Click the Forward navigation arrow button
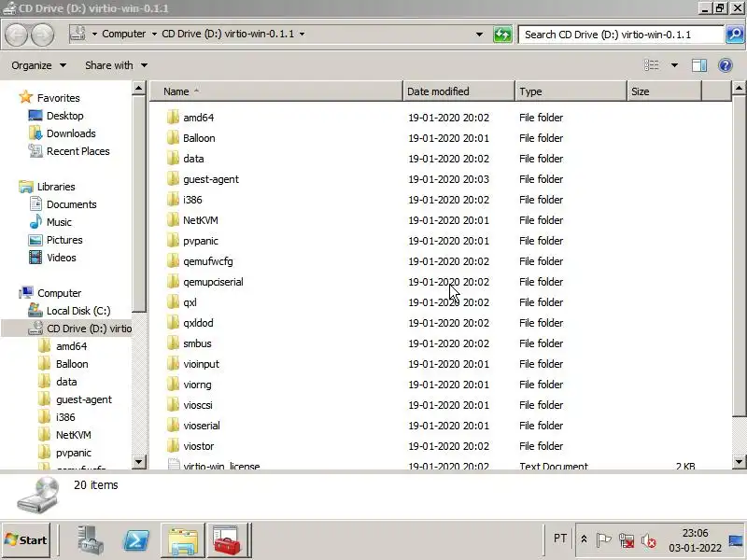 click(x=43, y=35)
